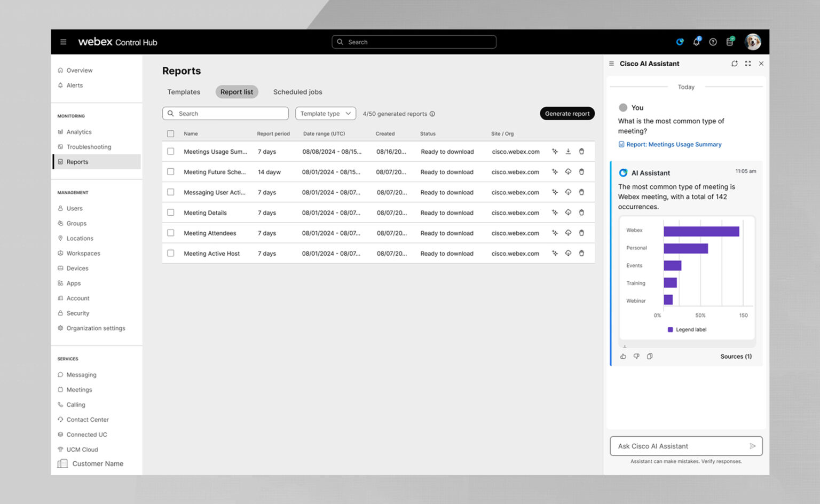The height and width of the screenshot is (504, 820).
Task: Give thumbs up to AI Assistant response
Action: coord(623,356)
